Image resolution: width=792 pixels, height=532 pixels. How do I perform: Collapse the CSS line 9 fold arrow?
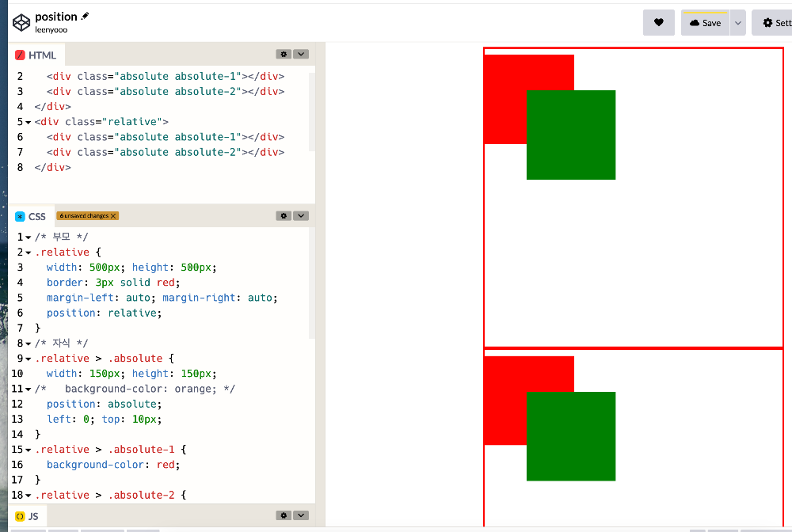pos(29,359)
